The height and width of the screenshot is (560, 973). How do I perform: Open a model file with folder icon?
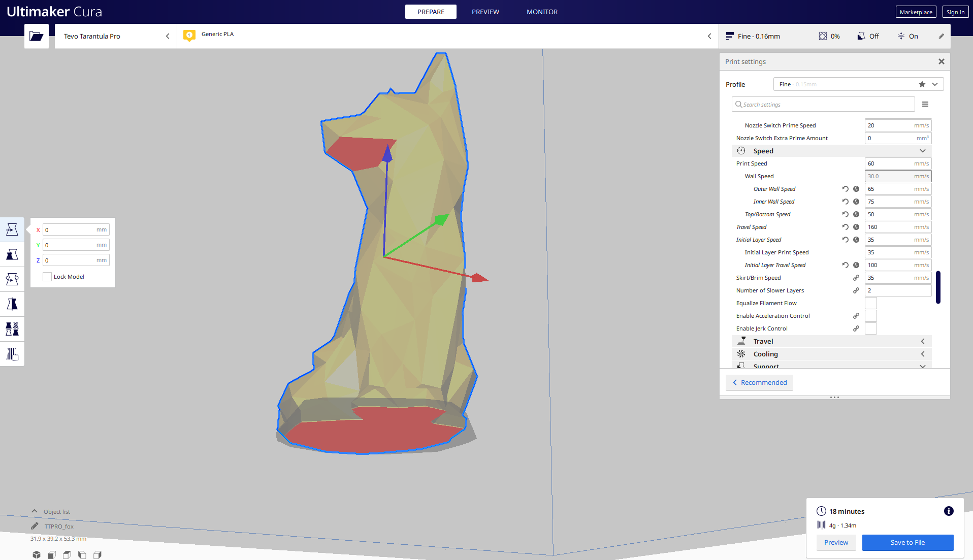pos(37,36)
